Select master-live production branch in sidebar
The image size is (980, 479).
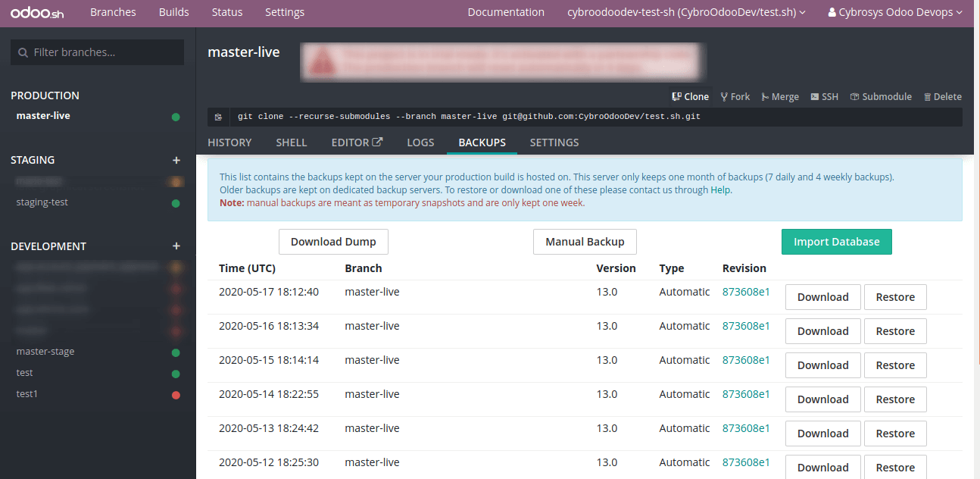tap(43, 116)
